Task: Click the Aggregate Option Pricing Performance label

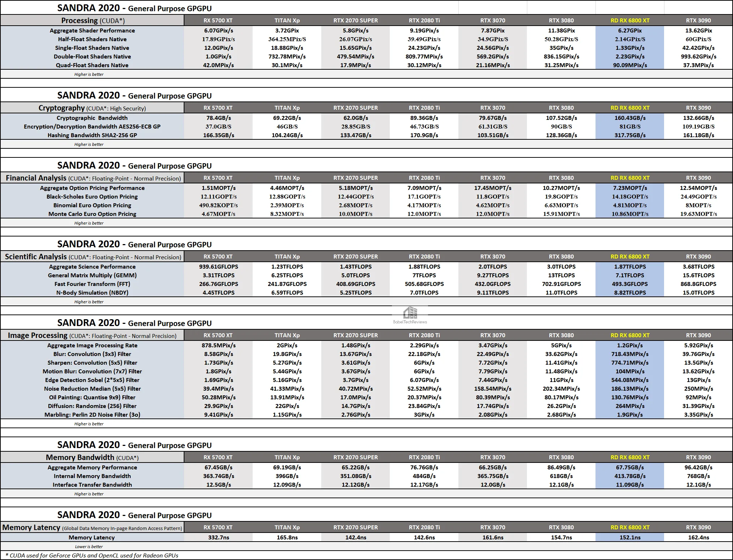Action: point(92,188)
